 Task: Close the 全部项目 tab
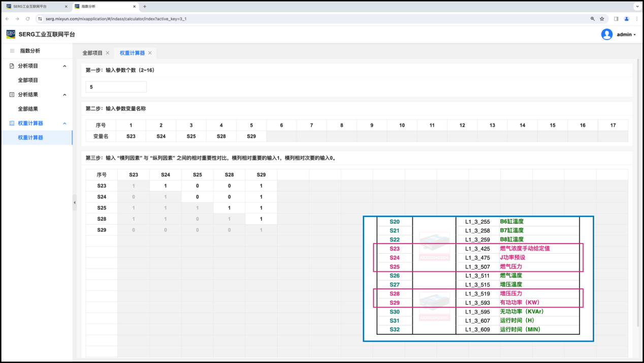(x=108, y=53)
